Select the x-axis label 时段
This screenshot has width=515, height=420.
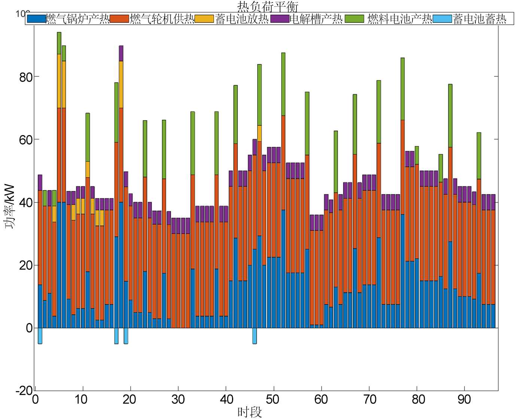(x=250, y=412)
